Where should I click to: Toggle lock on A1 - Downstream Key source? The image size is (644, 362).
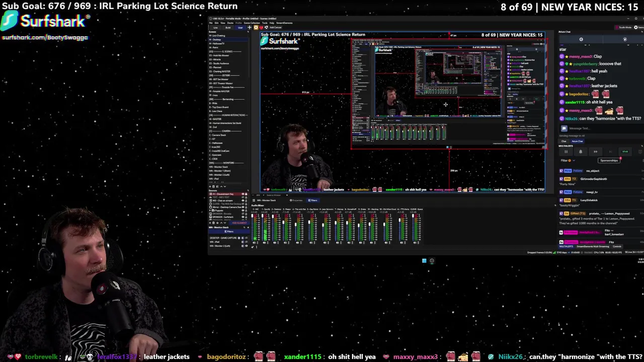tap(246, 194)
